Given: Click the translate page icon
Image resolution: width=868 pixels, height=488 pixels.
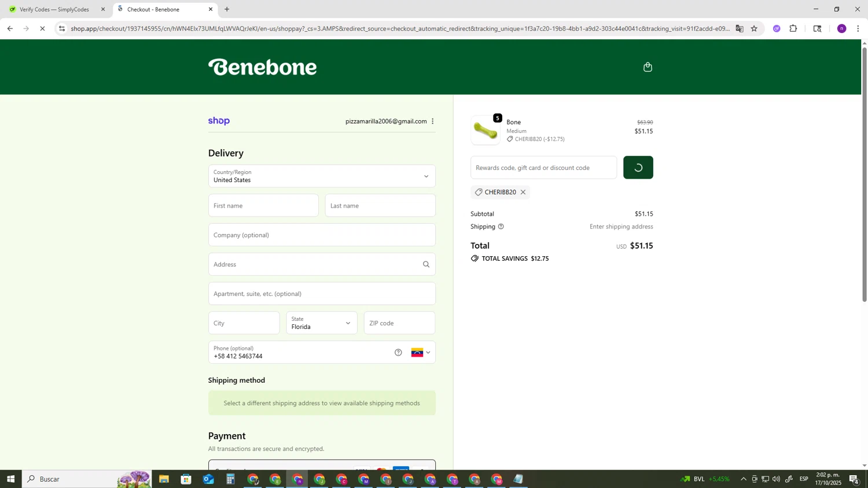Looking at the screenshot, I should pos(739,28).
